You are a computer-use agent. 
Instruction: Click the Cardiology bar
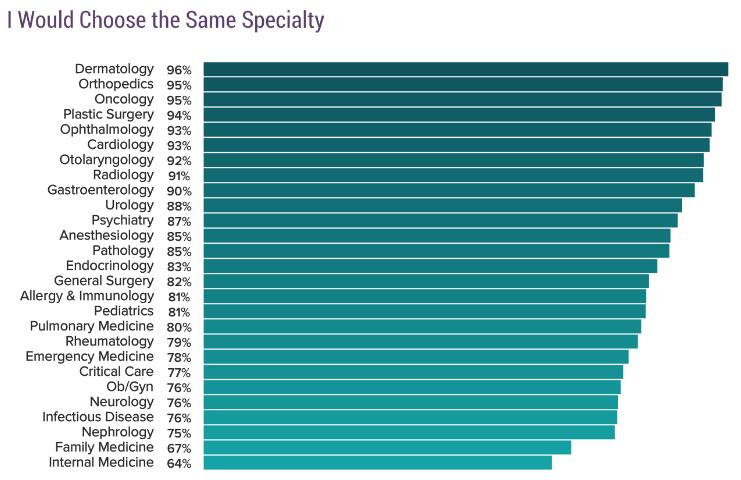click(x=456, y=145)
